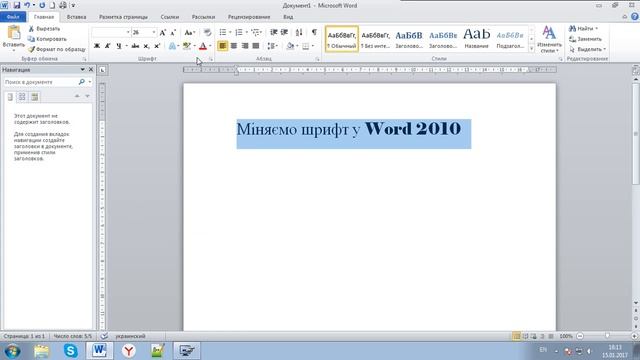
Task: Open Изменить стили dropdown
Action: pos(549,39)
